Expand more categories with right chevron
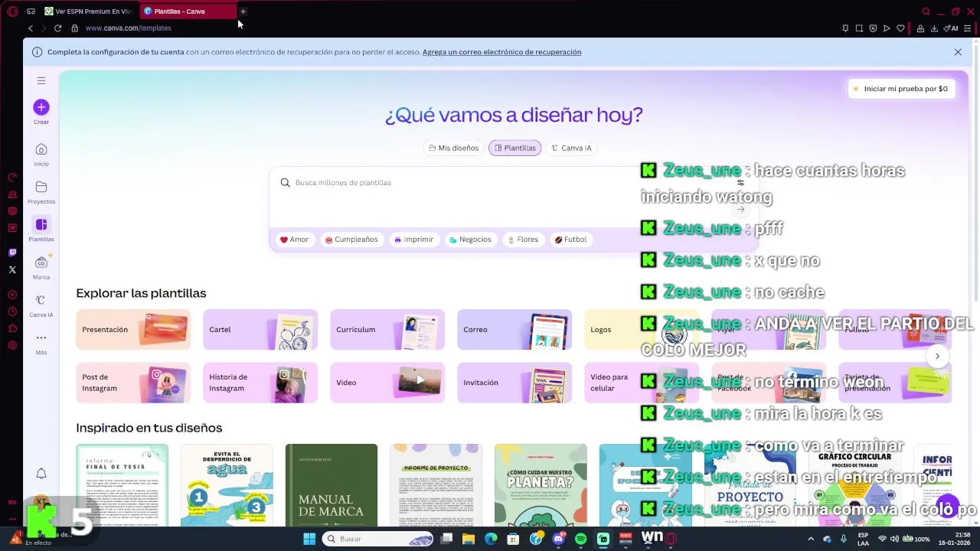 coord(937,356)
